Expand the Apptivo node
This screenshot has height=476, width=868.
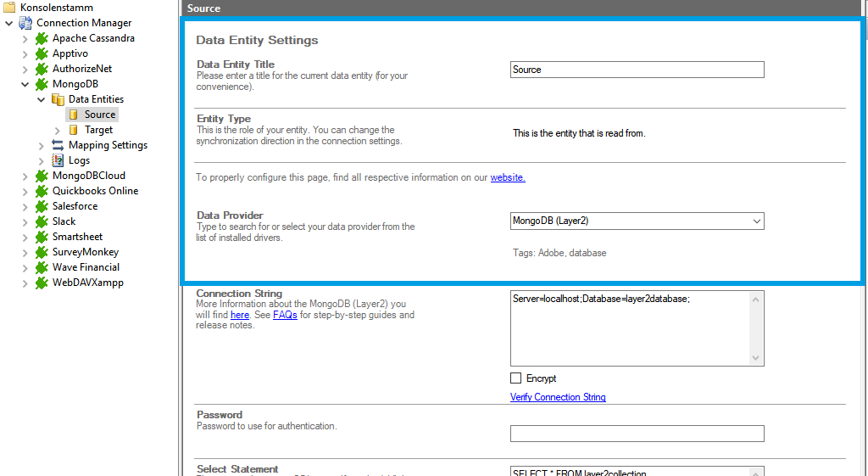click(x=25, y=54)
